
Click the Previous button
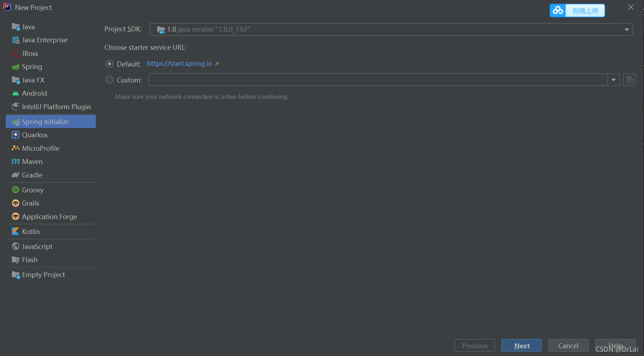pyautogui.click(x=475, y=345)
